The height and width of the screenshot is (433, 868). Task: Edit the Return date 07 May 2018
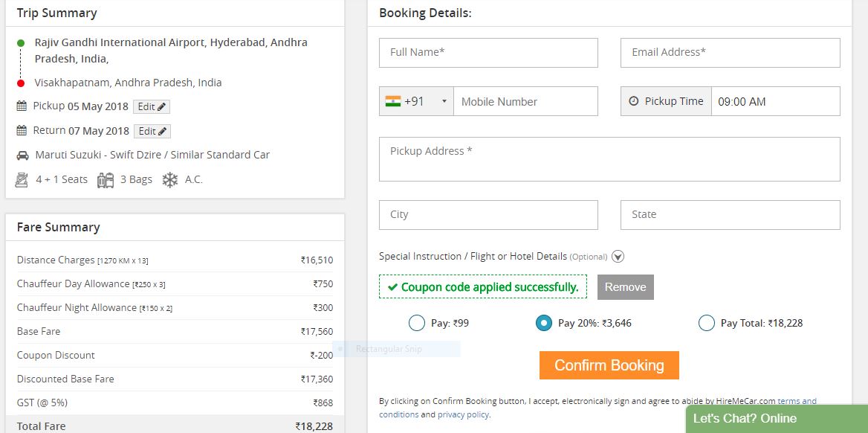pyautogui.click(x=152, y=132)
